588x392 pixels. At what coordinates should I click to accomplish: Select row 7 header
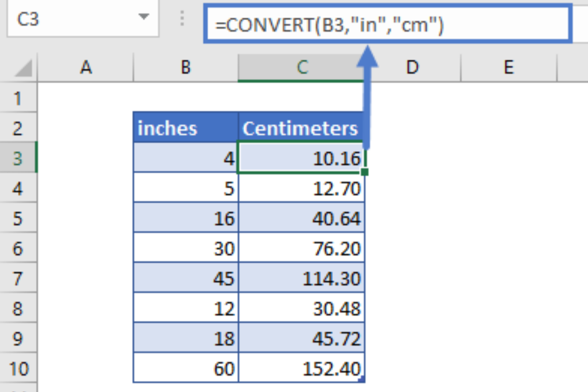18,278
